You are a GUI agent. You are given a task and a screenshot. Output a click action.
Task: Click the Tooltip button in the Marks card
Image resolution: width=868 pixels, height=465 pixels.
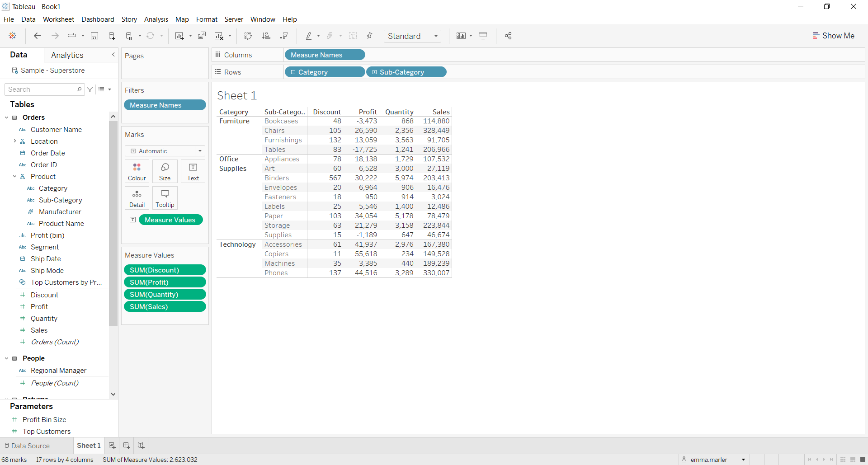(165, 198)
